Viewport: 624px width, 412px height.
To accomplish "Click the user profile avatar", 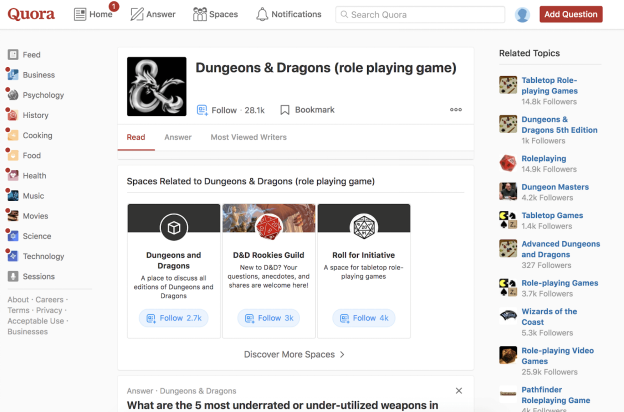I will pos(522,15).
